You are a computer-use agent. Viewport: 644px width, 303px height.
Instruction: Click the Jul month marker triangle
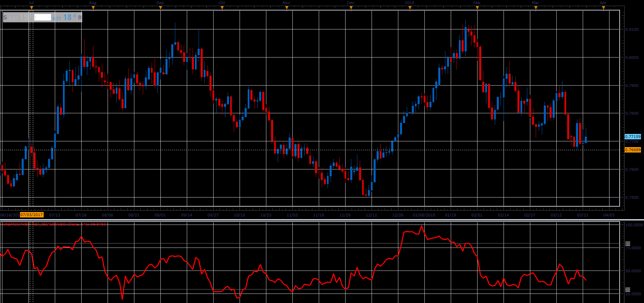pos(31,8)
